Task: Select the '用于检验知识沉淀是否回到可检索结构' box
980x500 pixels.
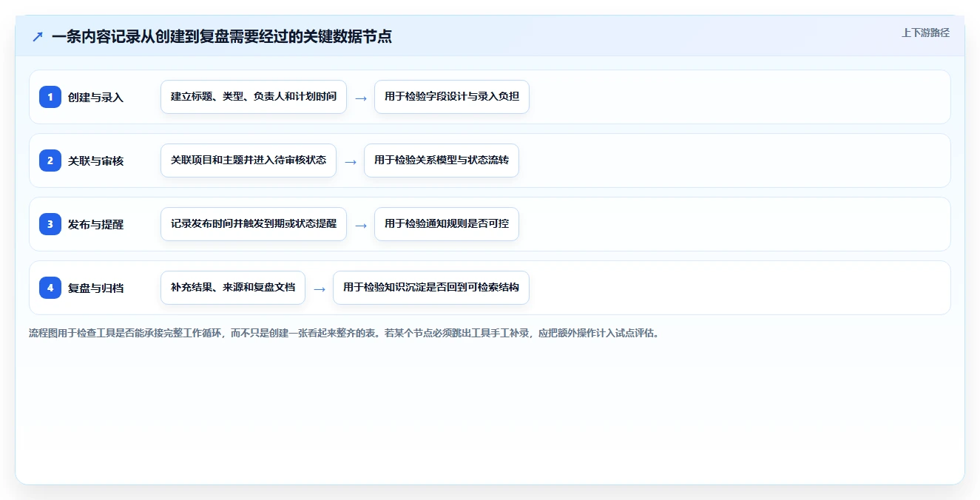Action: click(431, 288)
